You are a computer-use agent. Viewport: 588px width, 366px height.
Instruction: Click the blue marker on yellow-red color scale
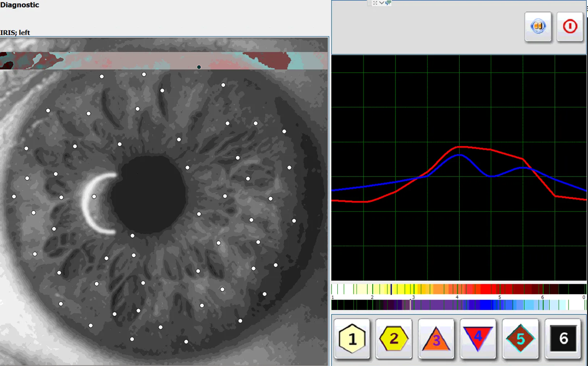(x=391, y=289)
